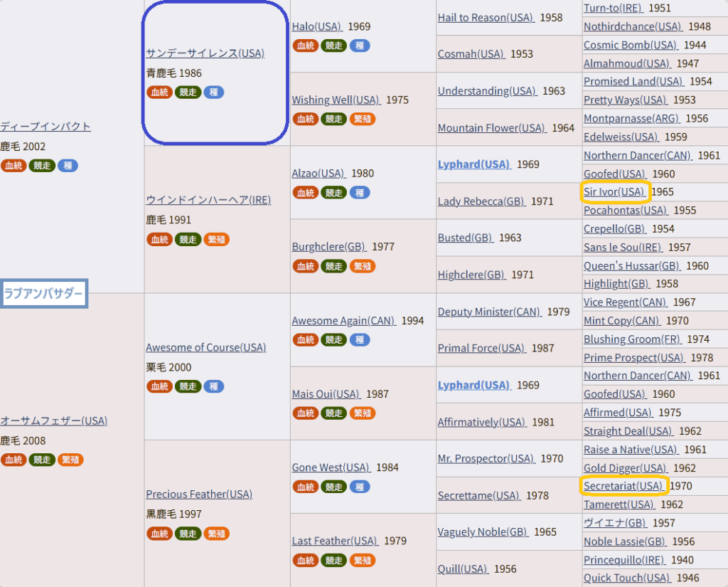The image size is (728, 587).
Task: Click the 種 badge under Awesome of Course(USA)
Action: (x=214, y=386)
